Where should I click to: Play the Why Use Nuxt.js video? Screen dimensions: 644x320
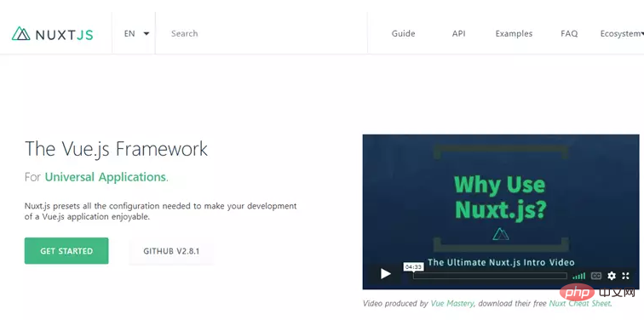pyautogui.click(x=385, y=274)
